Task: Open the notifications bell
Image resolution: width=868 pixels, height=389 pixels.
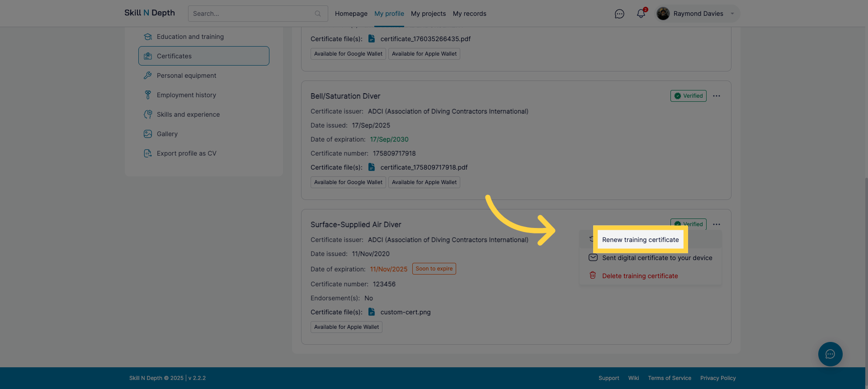Action: point(641,14)
